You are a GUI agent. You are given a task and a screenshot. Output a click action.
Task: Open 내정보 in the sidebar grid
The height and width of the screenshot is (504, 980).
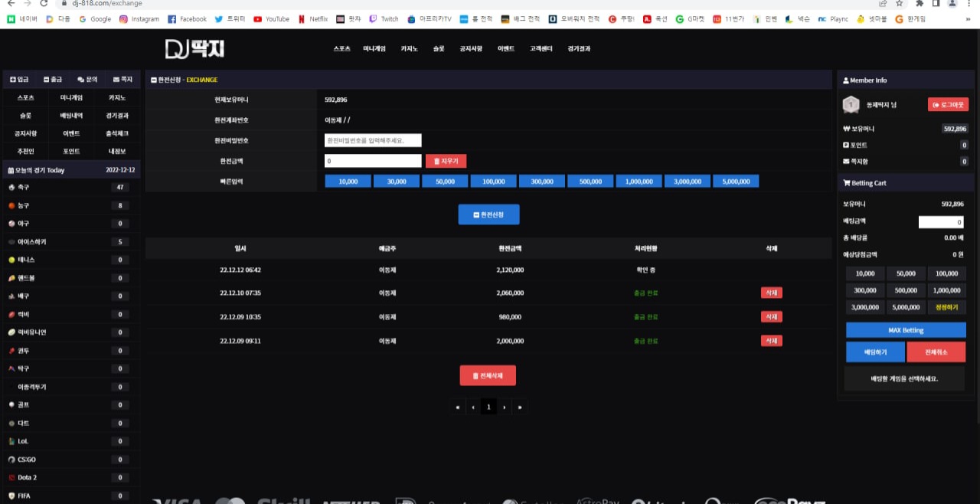[117, 152]
